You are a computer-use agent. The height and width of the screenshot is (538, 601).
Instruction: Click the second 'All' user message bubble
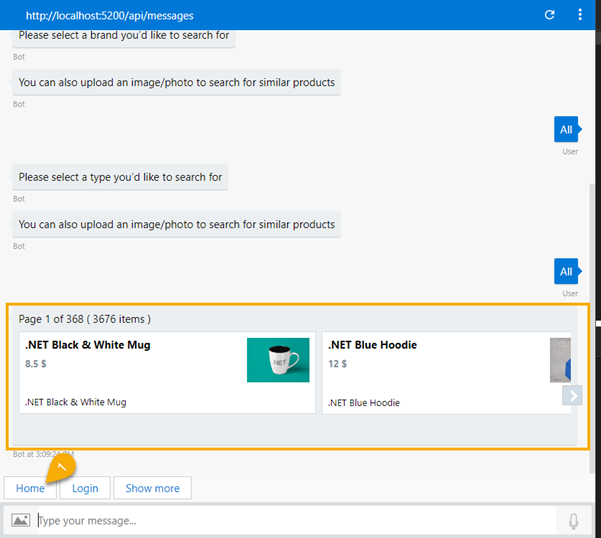[x=566, y=272]
